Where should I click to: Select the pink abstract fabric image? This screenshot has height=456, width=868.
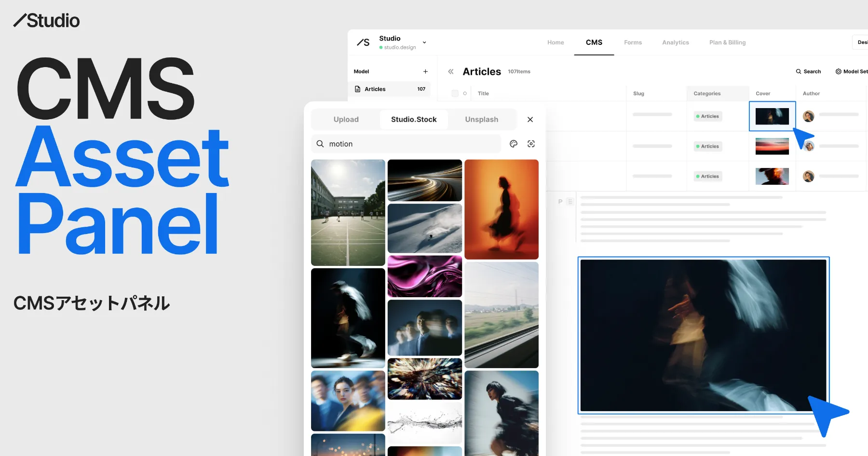pyautogui.click(x=425, y=276)
